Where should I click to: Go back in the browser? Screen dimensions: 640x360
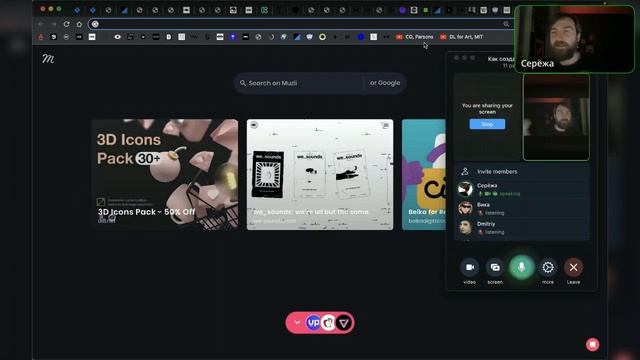(41, 24)
